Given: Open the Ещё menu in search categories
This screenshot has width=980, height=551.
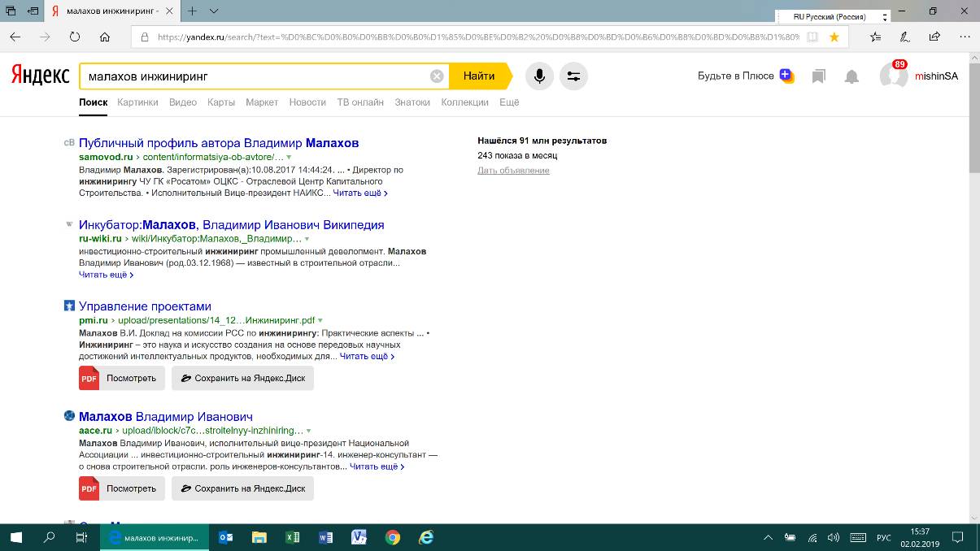Looking at the screenshot, I should click(509, 102).
